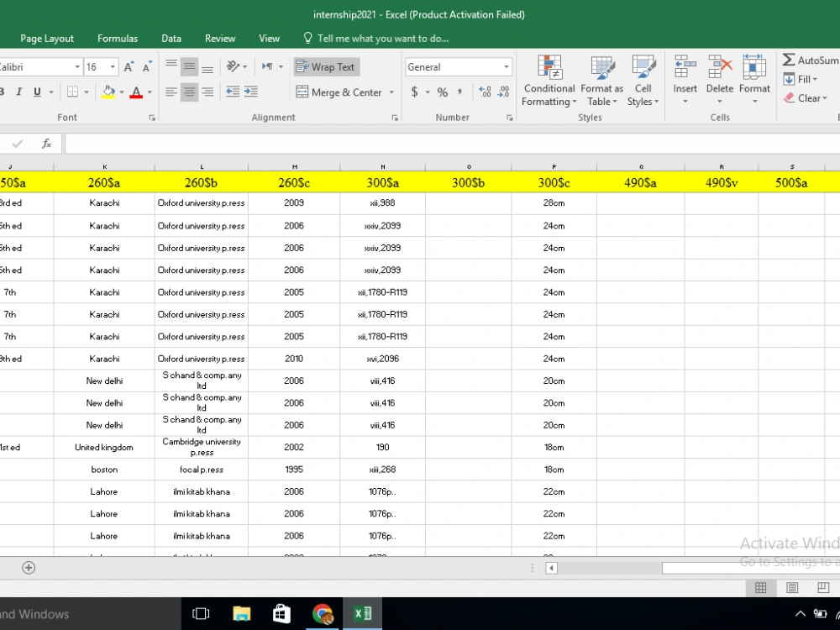Click the Decrease Font Size icon
Screen dimensions: 840x630
click(147, 67)
